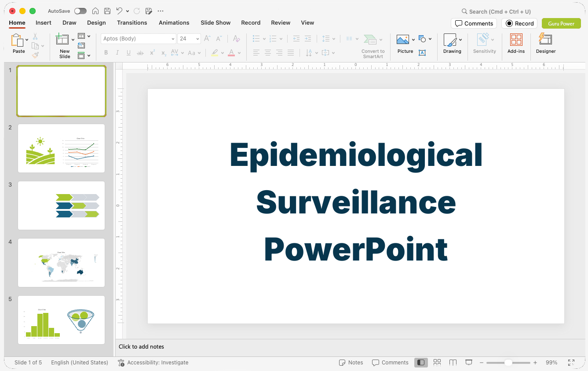The image size is (588, 371).
Task: Open the Add-ins button
Action: [x=516, y=44]
